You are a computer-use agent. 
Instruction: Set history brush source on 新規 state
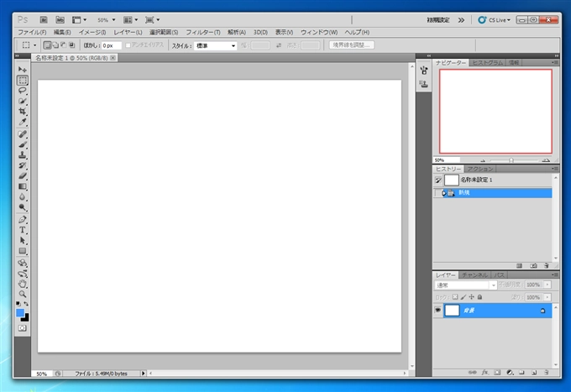click(437, 192)
